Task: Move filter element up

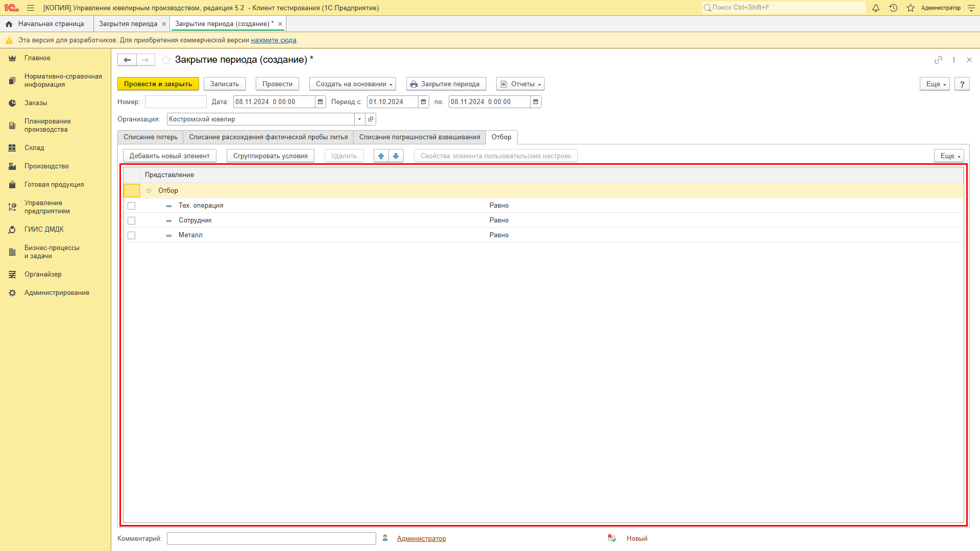Action: (381, 156)
